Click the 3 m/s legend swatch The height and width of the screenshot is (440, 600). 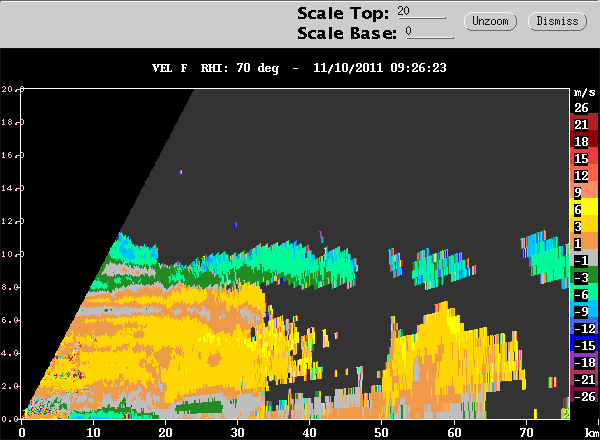(x=581, y=226)
